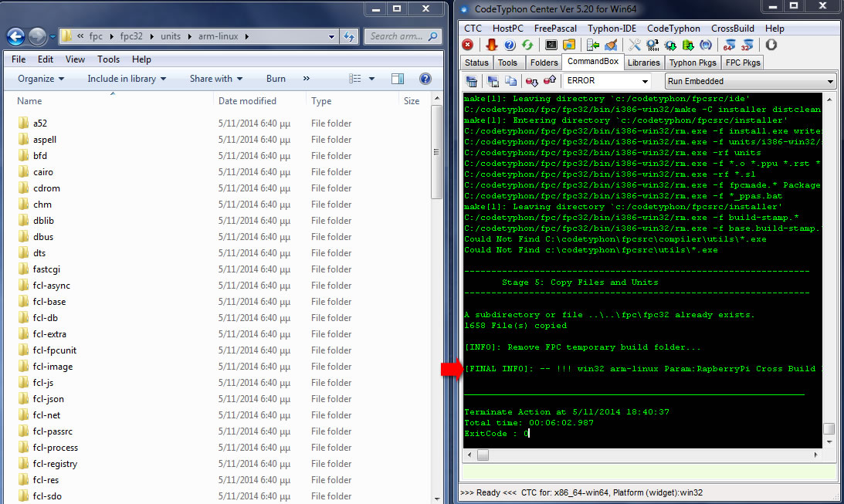844x504 pixels.
Task: Click the red ball with up-arrow icon
Action: pos(550,81)
